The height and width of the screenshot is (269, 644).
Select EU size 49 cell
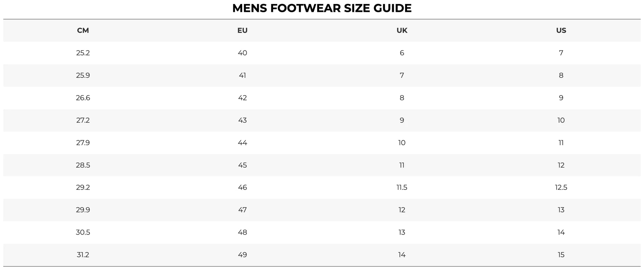[x=242, y=255]
